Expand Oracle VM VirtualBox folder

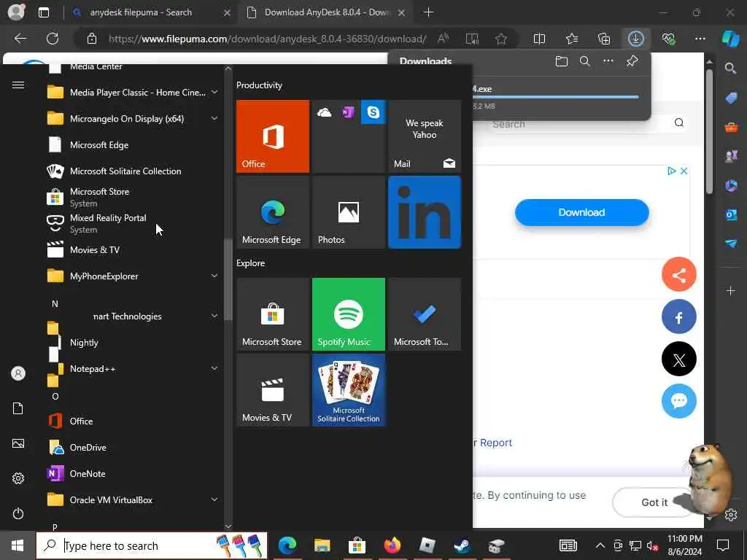point(214,500)
